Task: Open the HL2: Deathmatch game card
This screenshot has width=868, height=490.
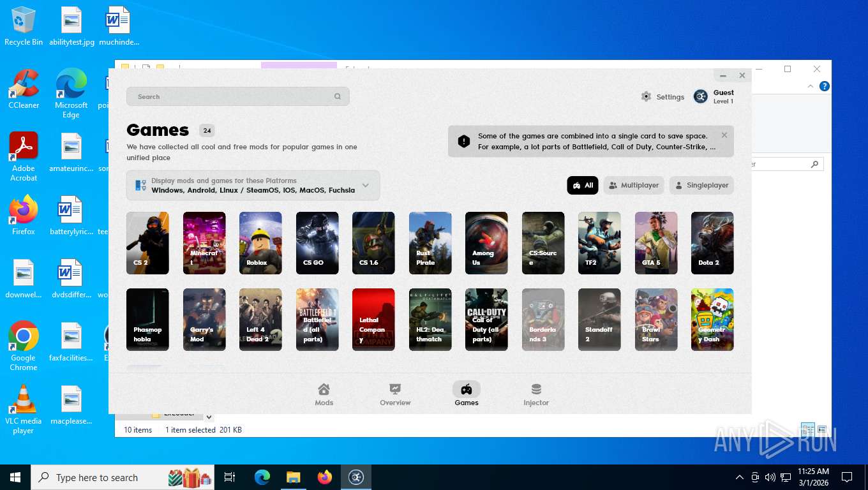Action: [x=430, y=320]
